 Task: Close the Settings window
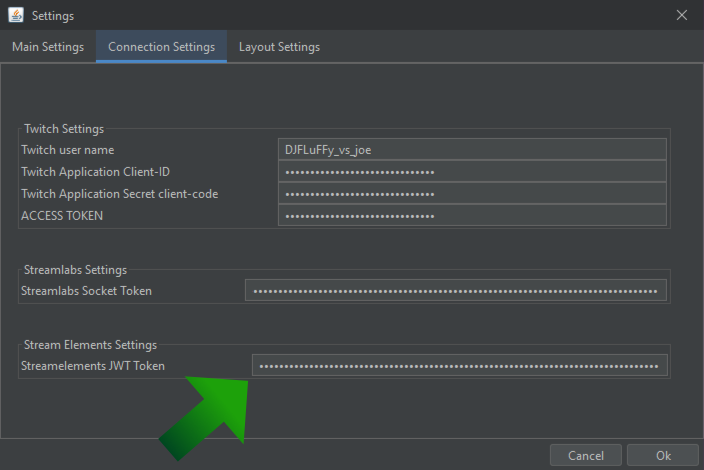coord(682,15)
